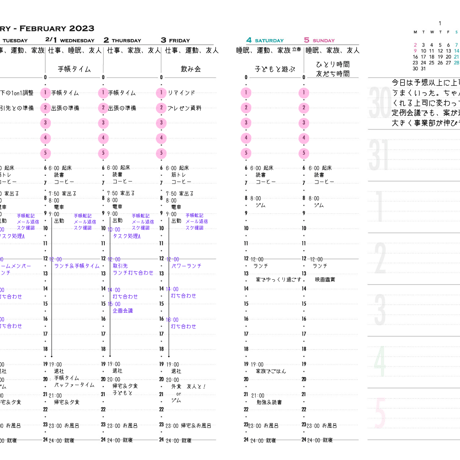Select Thursday's priority 1 手帳タイム
Image resolution: width=460 pixels, height=460 pixels.
[x=122, y=93]
